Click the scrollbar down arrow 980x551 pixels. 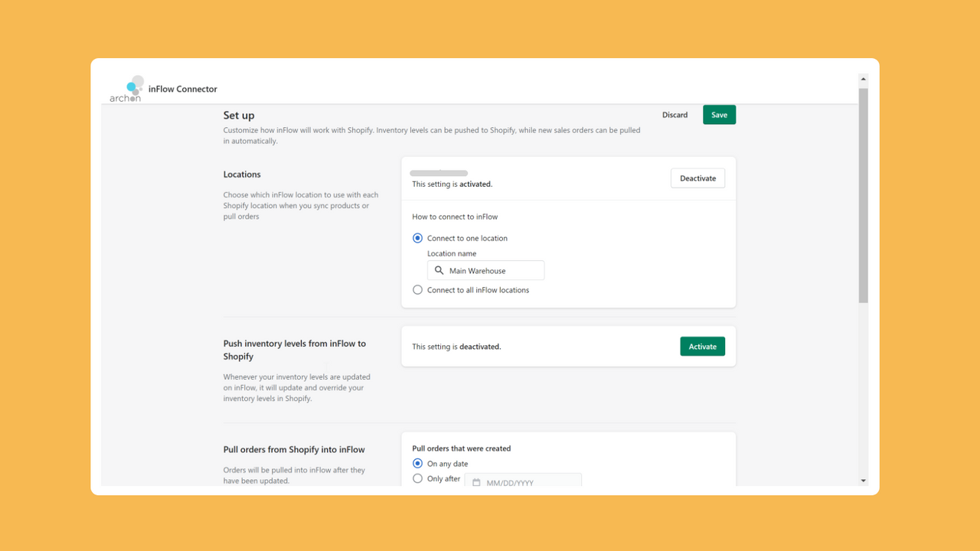863,481
